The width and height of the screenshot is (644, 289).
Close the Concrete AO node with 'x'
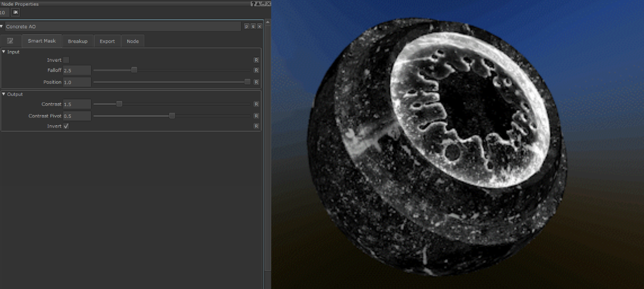coord(259,27)
